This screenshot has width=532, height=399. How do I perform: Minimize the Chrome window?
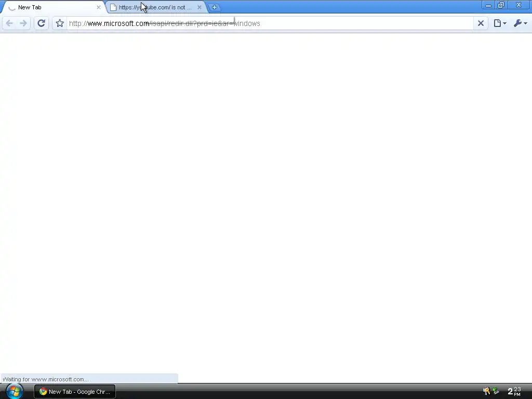(x=488, y=5)
